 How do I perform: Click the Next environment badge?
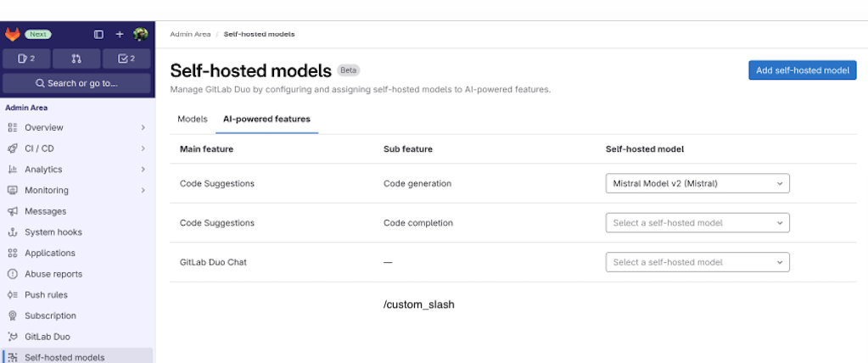38,34
